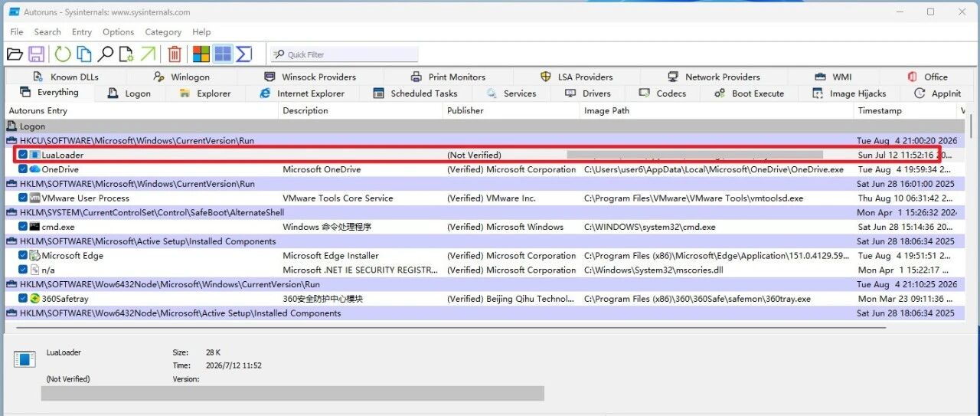Uncheck the n/a entry checkbox
The height and width of the screenshot is (416, 980).
point(23,270)
